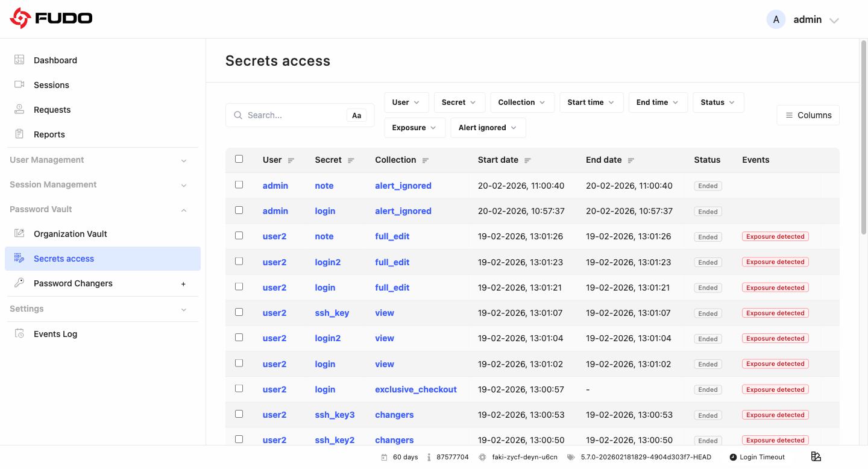Screen dimensions: 868x469
Task: Open the Collection filter dropdown
Action: pos(522,102)
